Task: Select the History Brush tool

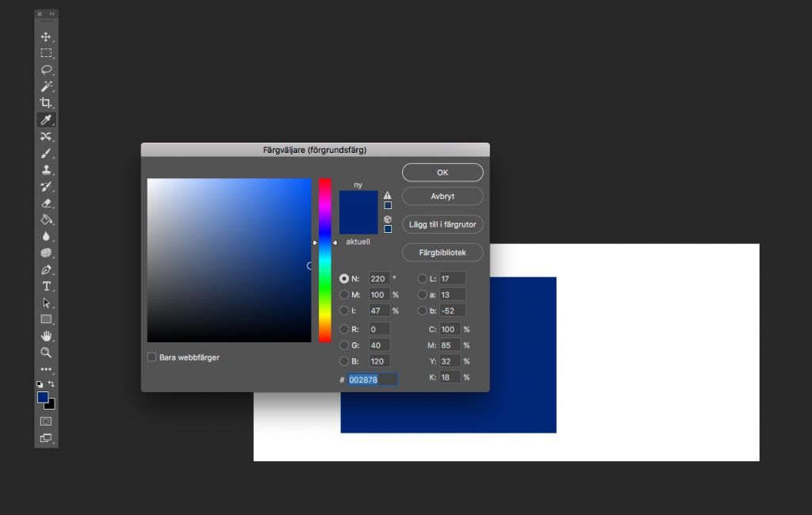Action: pyautogui.click(x=46, y=186)
